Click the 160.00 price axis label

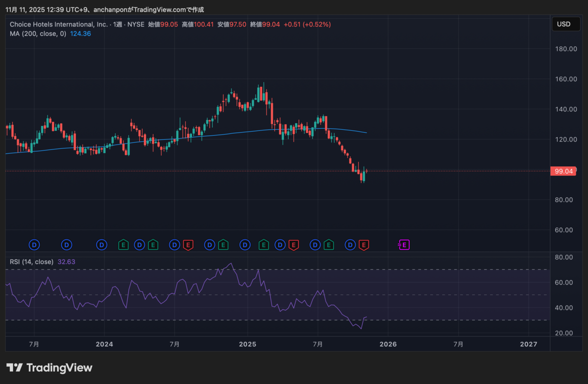click(565, 79)
